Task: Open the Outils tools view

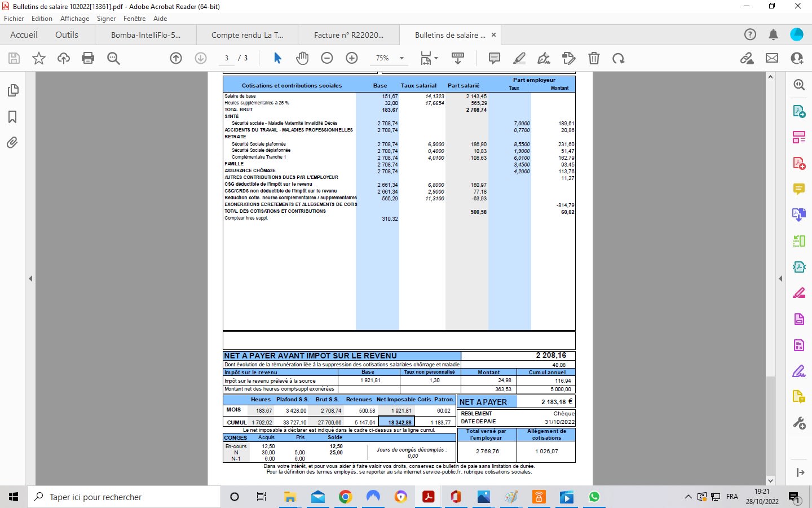Action: 67,35
